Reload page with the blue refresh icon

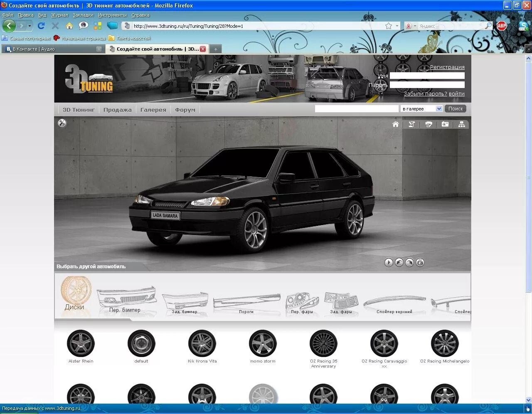(41, 26)
